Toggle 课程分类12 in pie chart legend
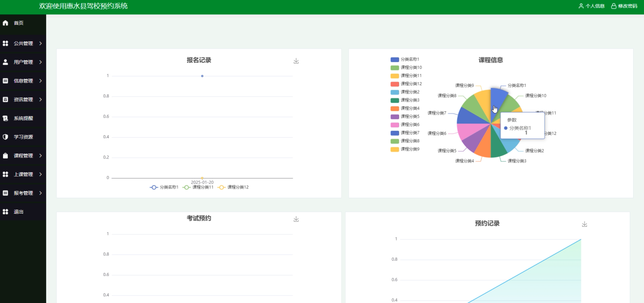The height and width of the screenshot is (303, 644). coord(406,84)
